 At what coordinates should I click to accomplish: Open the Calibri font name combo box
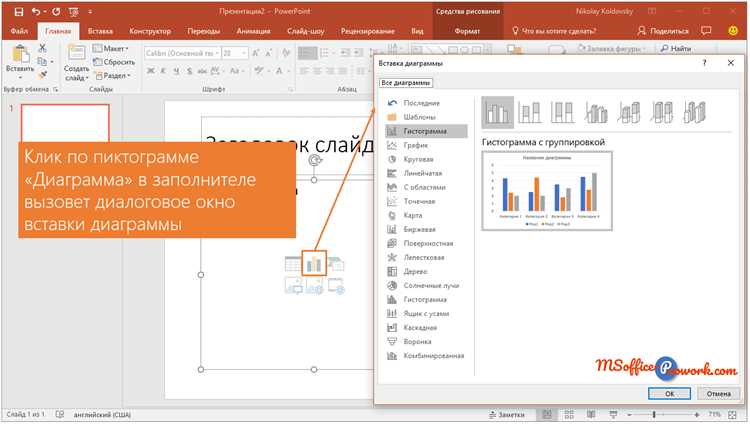[x=182, y=53]
